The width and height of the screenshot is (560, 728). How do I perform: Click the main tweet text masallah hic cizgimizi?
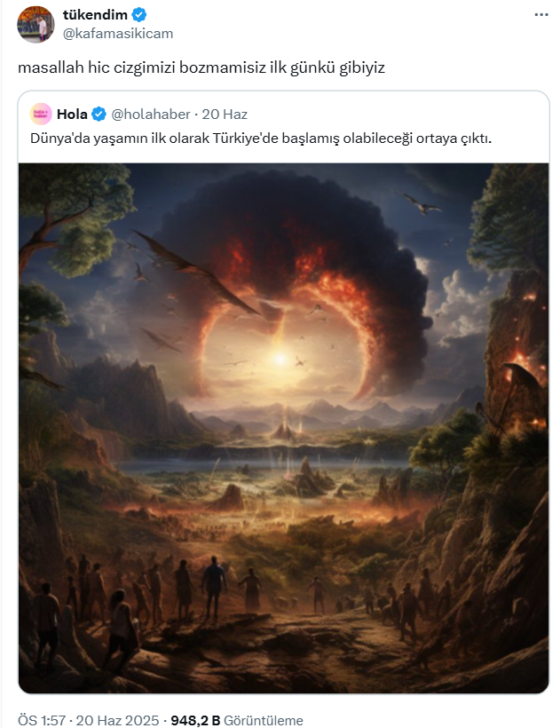(201, 67)
